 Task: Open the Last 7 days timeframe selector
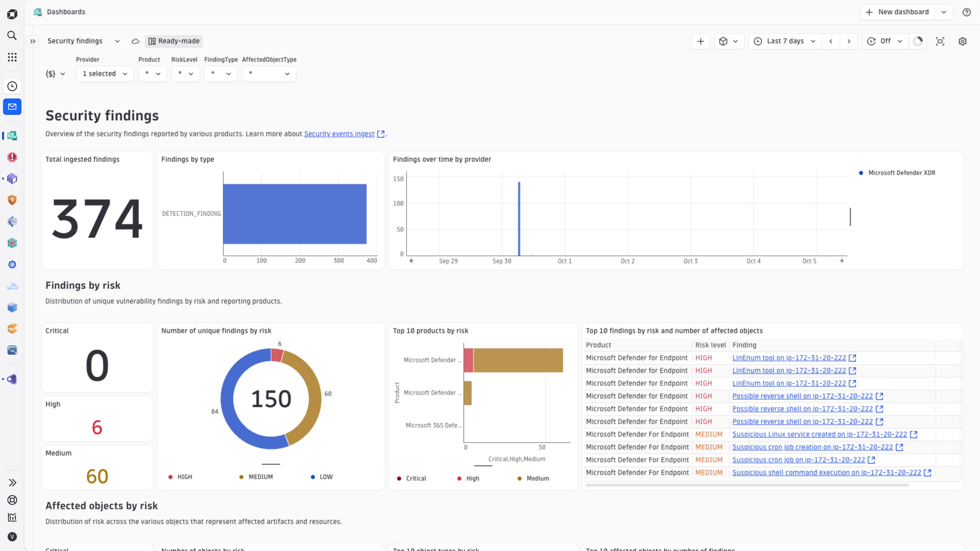tap(786, 41)
